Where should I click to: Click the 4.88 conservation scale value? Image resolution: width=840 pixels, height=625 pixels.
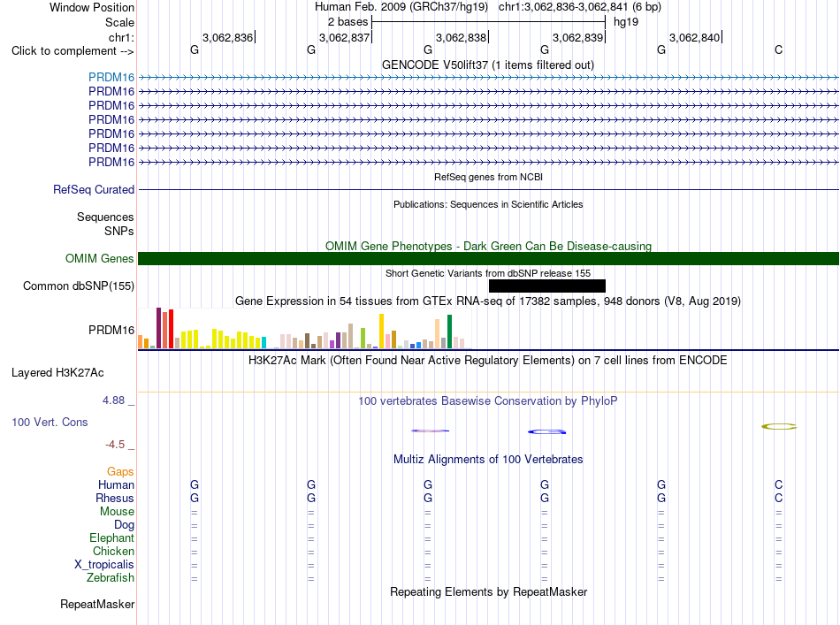coord(113,400)
